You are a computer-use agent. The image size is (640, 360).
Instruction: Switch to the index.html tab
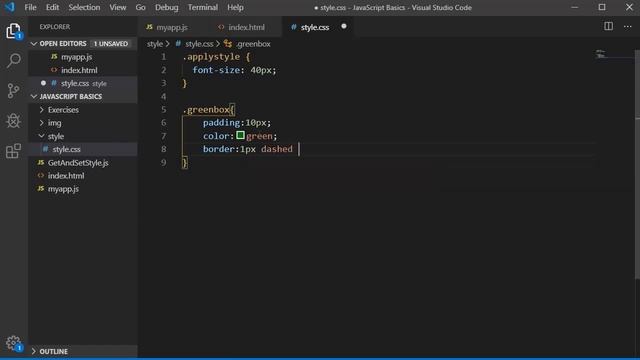point(246,27)
